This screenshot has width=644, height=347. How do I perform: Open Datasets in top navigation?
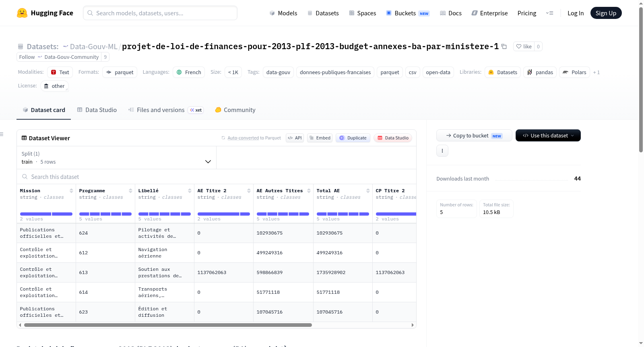click(323, 13)
